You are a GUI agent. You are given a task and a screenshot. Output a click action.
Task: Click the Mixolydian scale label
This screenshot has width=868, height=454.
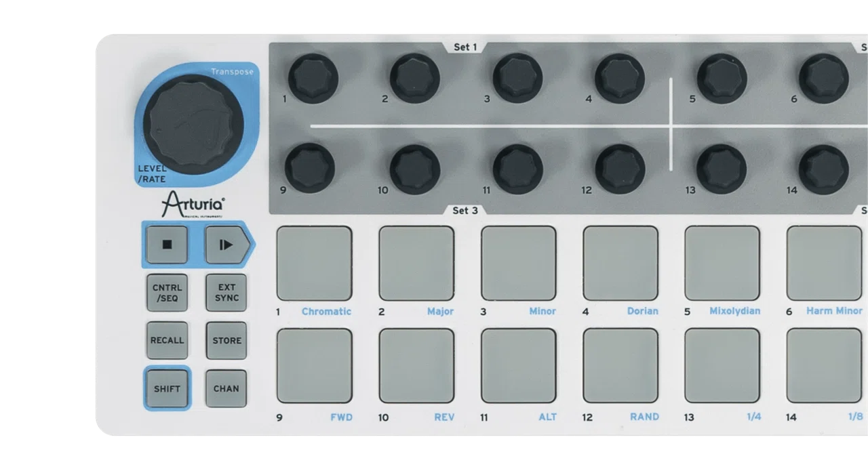[x=735, y=311]
